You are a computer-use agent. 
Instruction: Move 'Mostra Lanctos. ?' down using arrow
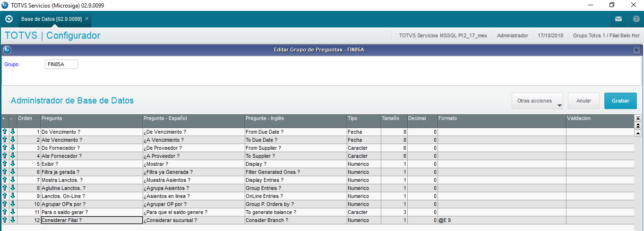point(13,180)
